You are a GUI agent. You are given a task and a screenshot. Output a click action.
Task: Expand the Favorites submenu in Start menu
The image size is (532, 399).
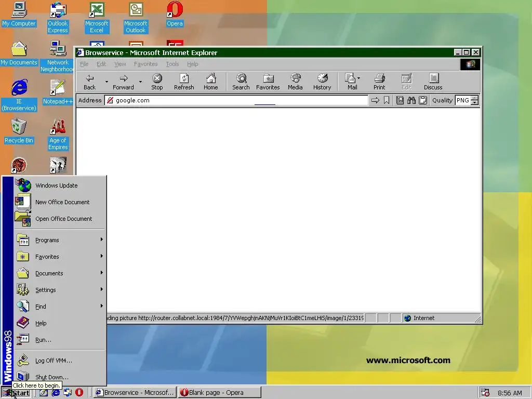(x=60, y=257)
